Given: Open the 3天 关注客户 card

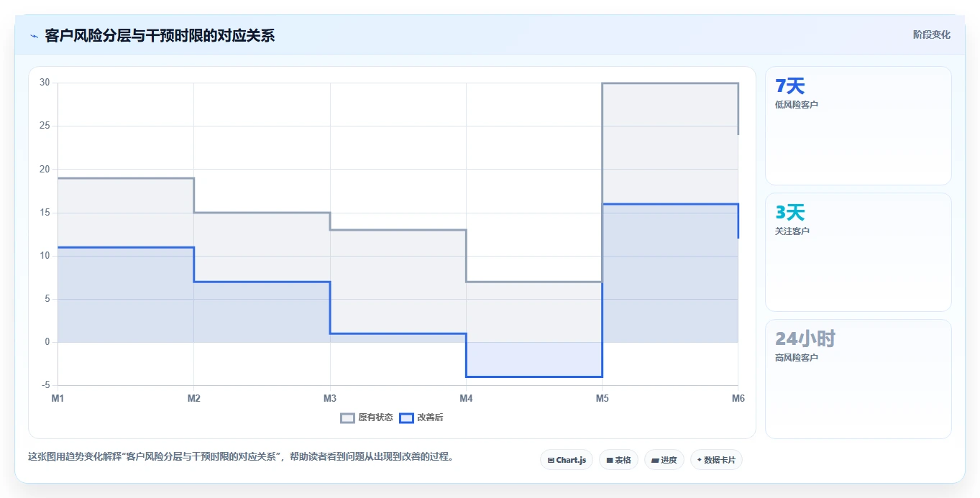Looking at the screenshot, I should click(858, 252).
